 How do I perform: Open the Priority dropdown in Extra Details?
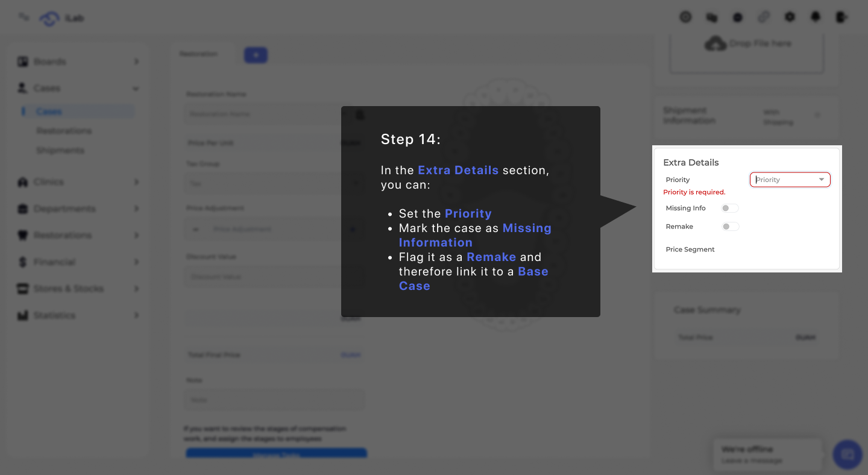[790, 180]
